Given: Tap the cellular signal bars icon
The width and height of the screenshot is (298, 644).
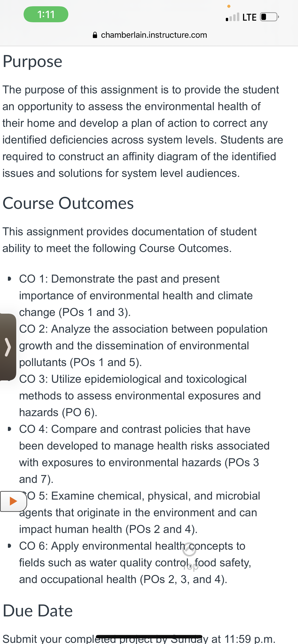Looking at the screenshot, I should 233,17.
